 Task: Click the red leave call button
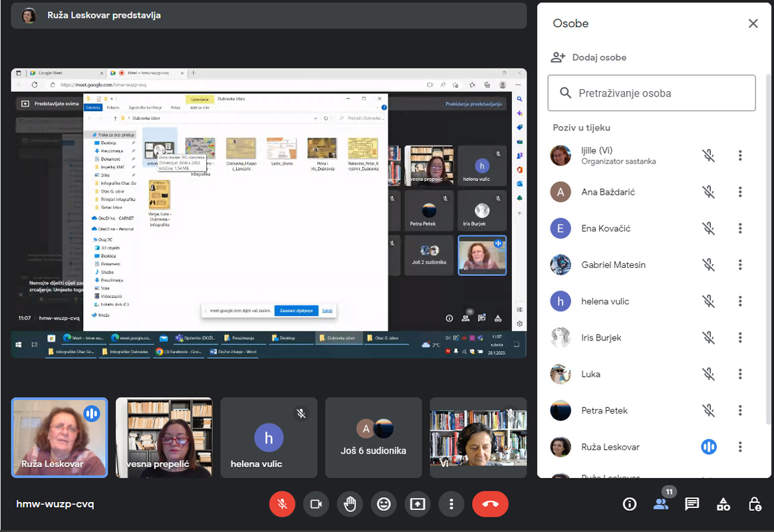tap(490, 504)
